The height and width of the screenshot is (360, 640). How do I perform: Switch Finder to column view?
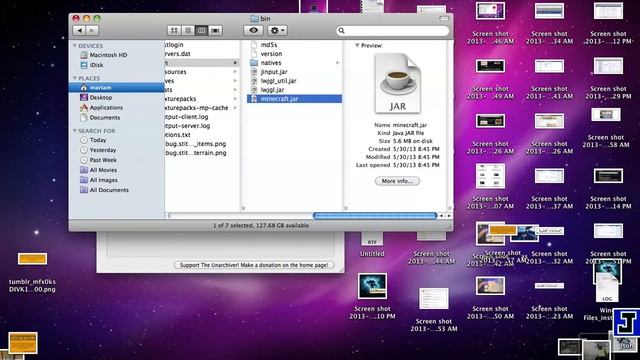coord(202,30)
